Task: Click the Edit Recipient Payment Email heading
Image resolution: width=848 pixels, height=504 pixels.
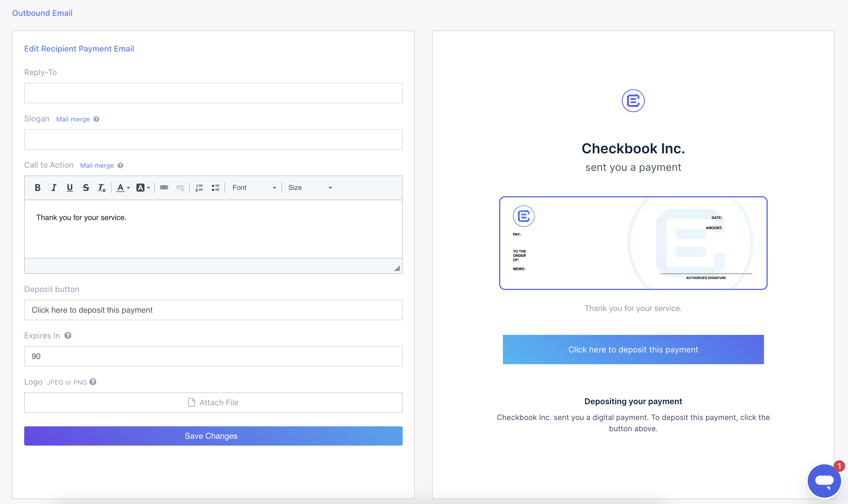Action: pyautogui.click(x=79, y=49)
